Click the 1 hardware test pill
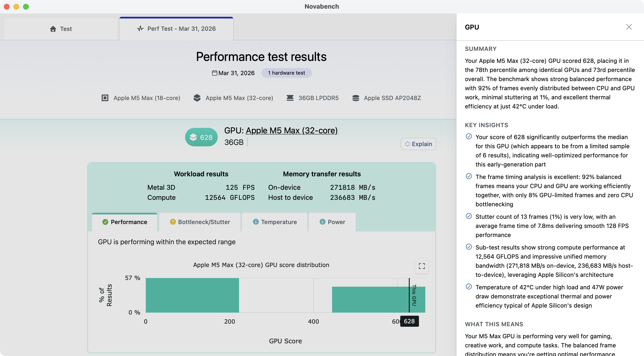644x356 pixels. tap(286, 73)
